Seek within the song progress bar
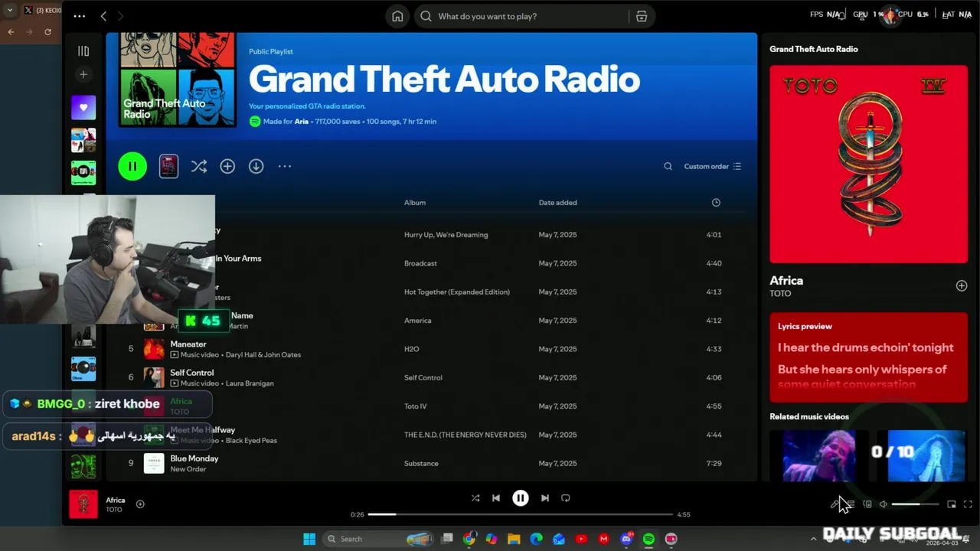Screen dimensions: 980x551 (520, 514)
